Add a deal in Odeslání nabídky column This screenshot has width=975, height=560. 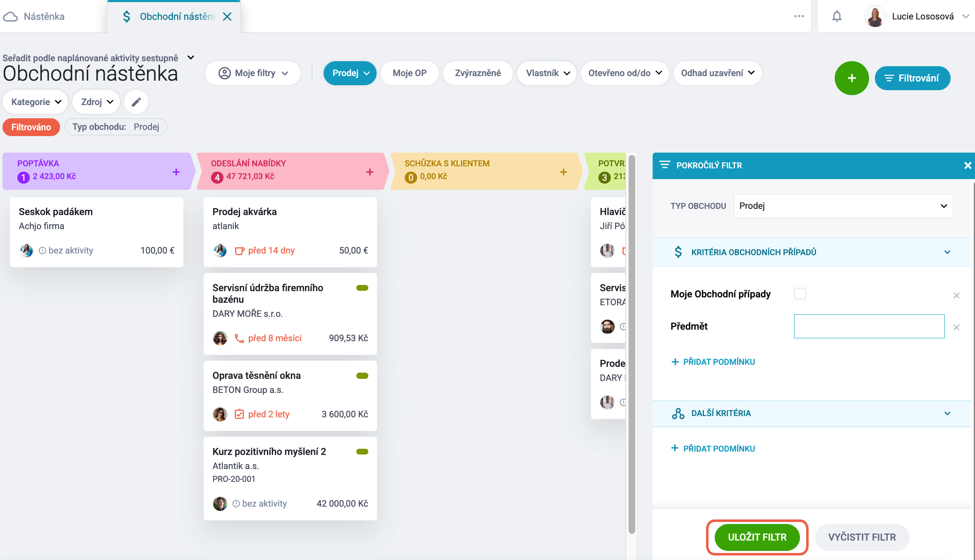pos(370,172)
